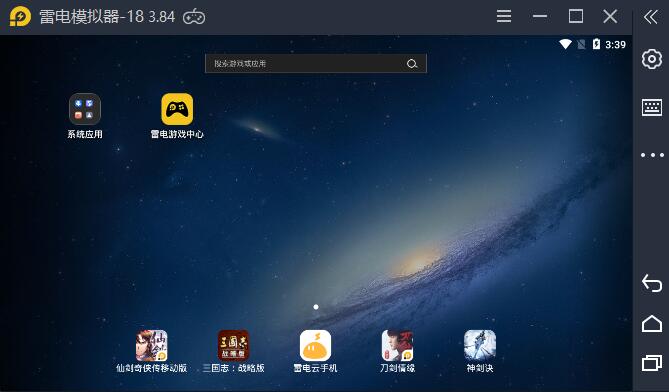Collapse the sidebar with double chevron
This screenshot has height=392, width=669.
point(651,17)
